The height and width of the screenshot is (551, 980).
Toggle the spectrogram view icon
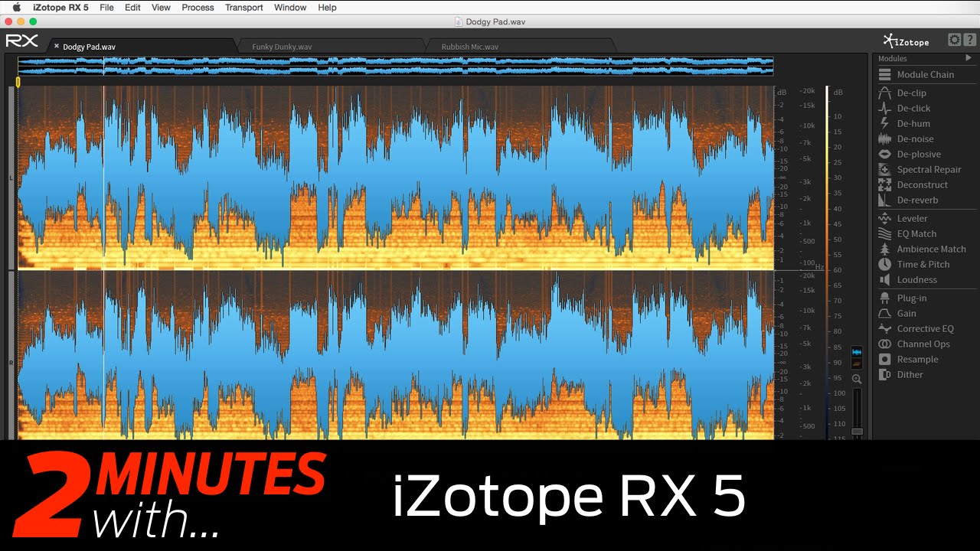pyautogui.click(x=857, y=364)
